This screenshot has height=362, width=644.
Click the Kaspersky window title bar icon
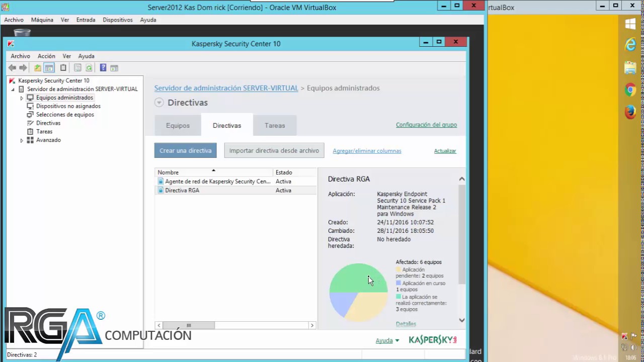[11, 44]
